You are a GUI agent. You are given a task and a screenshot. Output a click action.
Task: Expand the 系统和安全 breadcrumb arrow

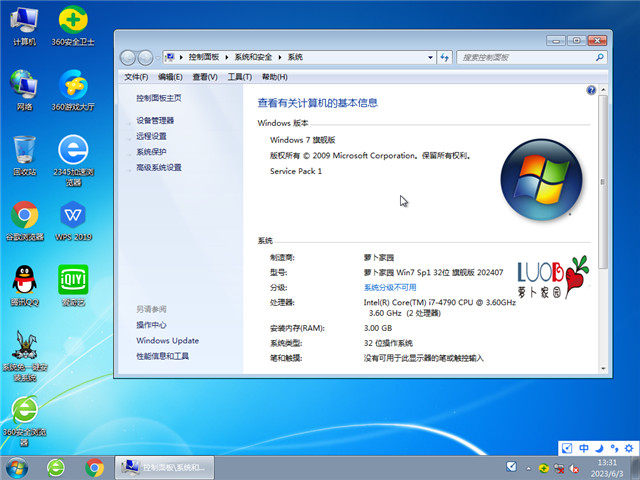click(280, 57)
